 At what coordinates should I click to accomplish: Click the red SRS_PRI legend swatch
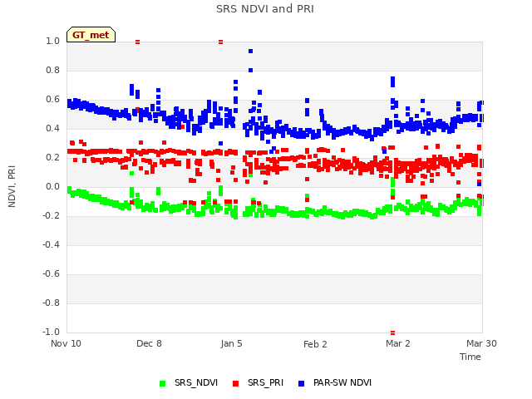coord(236,383)
